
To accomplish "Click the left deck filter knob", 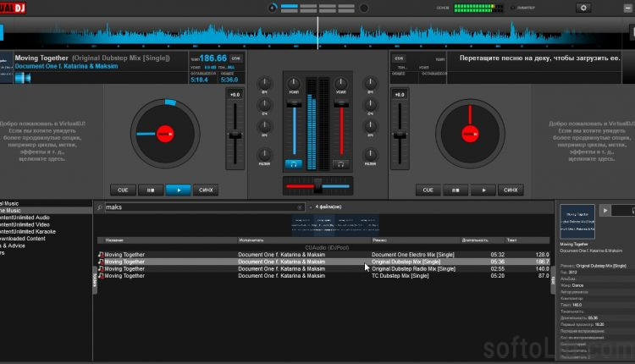I will [x=264, y=154].
